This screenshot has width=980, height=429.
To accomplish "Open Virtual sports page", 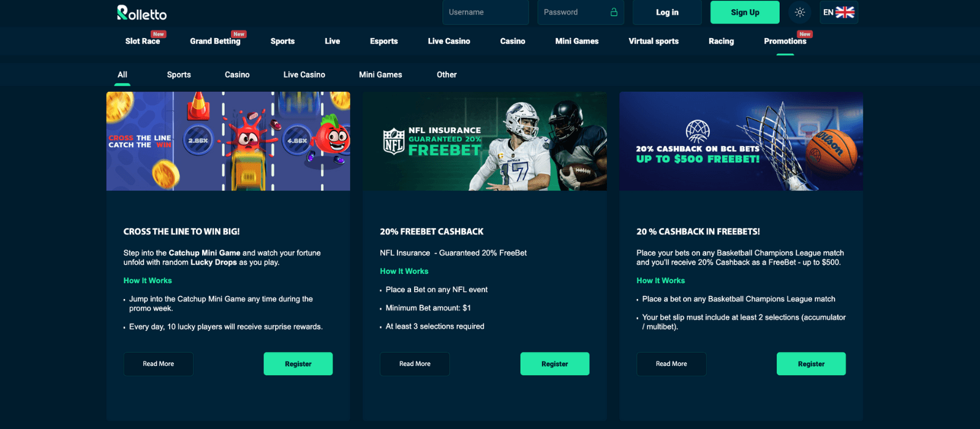I will tap(654, 41).
